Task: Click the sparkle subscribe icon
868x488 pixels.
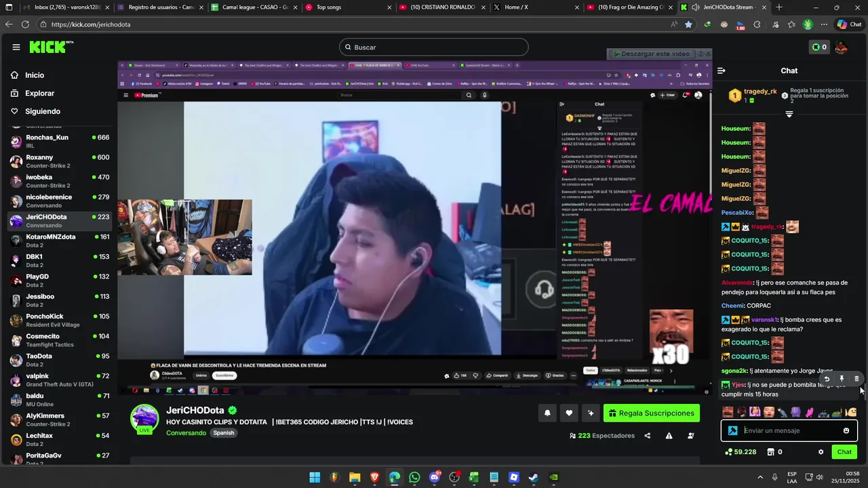Action: pos(591,413)
